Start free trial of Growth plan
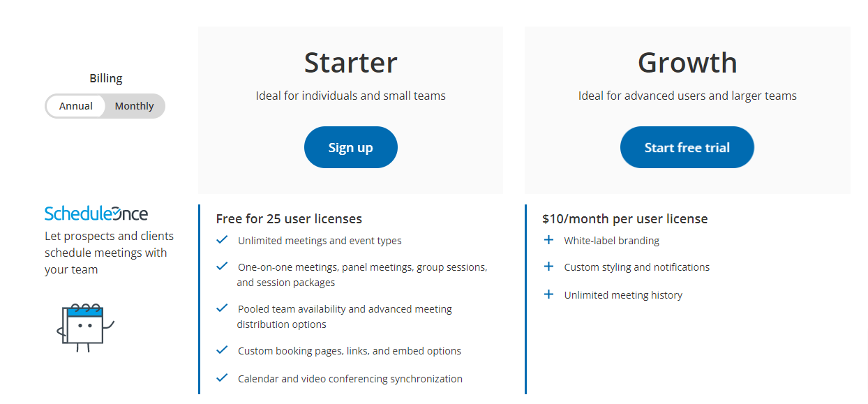This screenshot has height=404, width=868. point(687,147)
